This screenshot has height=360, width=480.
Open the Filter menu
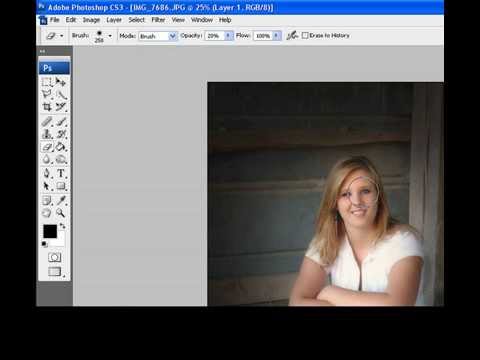tap(158, 20)
